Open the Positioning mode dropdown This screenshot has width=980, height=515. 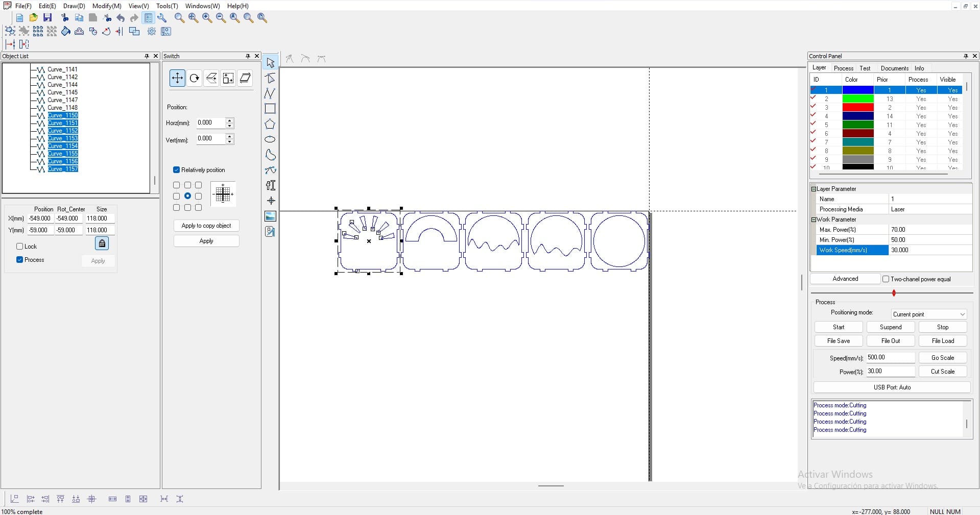pos(929,314)
